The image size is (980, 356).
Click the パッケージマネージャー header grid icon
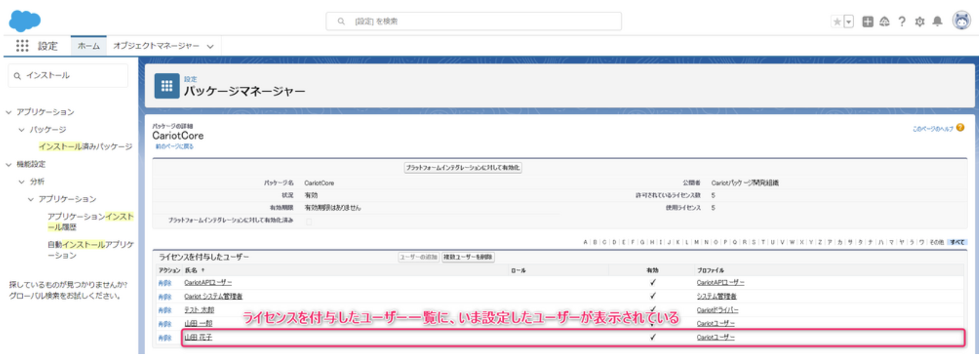(x=167, y=86)
